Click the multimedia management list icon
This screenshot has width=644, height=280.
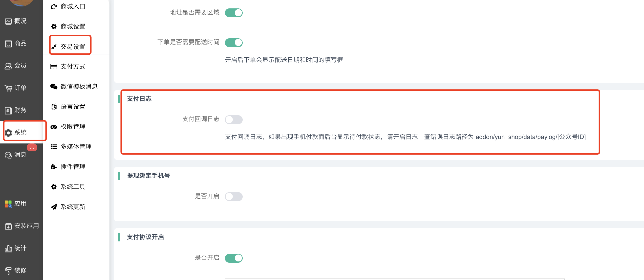[53, 147]
